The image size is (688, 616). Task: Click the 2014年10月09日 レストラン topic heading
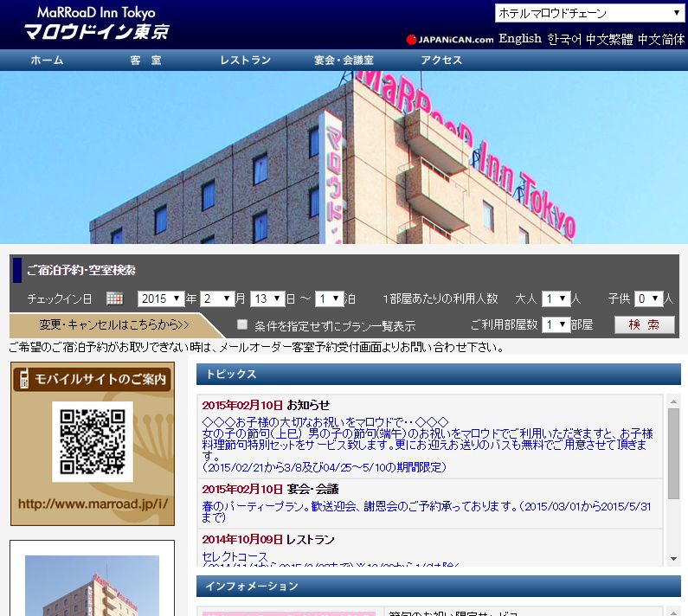point(268,539)
